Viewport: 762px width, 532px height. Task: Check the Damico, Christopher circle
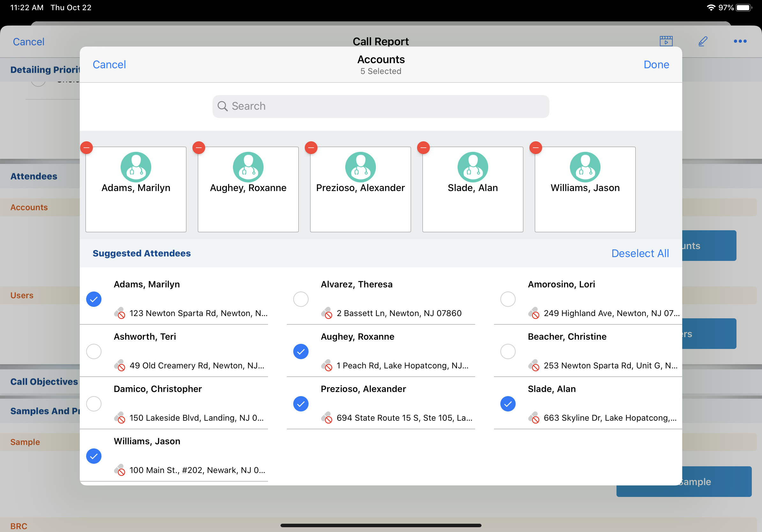94,404
